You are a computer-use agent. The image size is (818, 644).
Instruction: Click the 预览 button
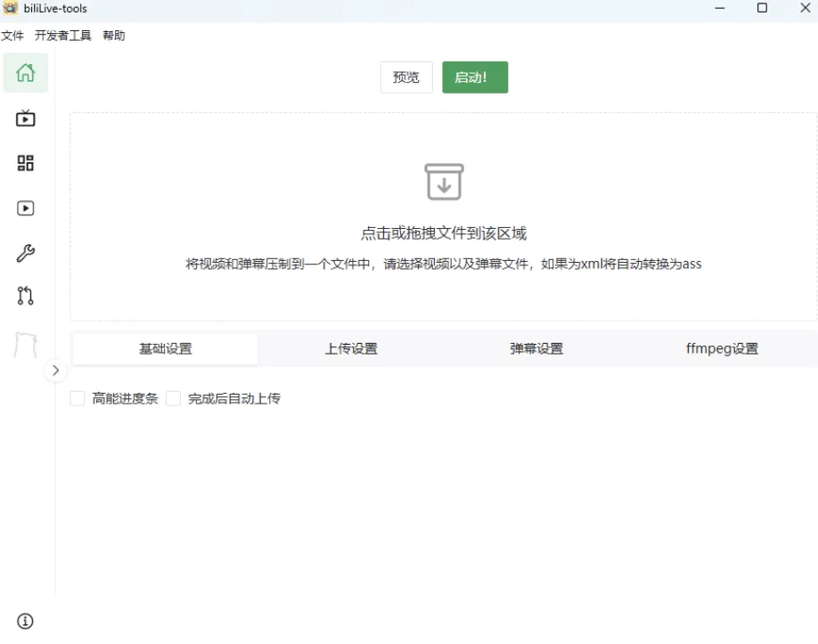tap(406, 77)
